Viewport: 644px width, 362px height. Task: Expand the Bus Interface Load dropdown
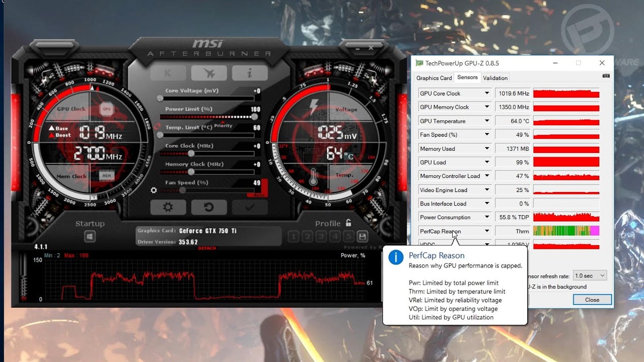pyautogui.click(x=487, y=204)
